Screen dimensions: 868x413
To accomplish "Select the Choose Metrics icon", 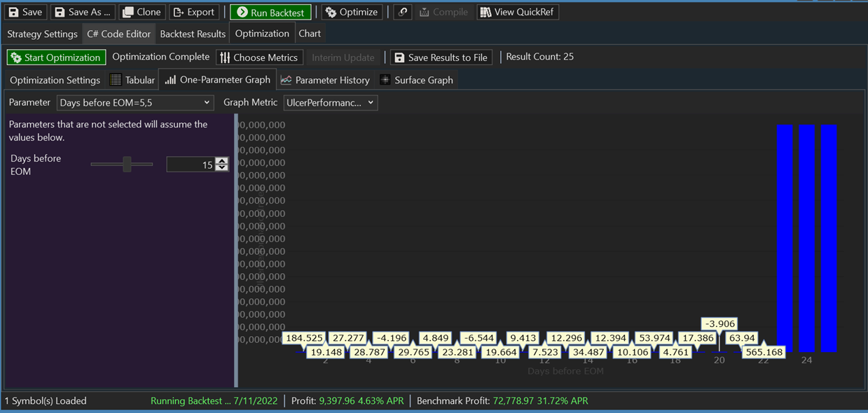I will [x=226, y=57].
